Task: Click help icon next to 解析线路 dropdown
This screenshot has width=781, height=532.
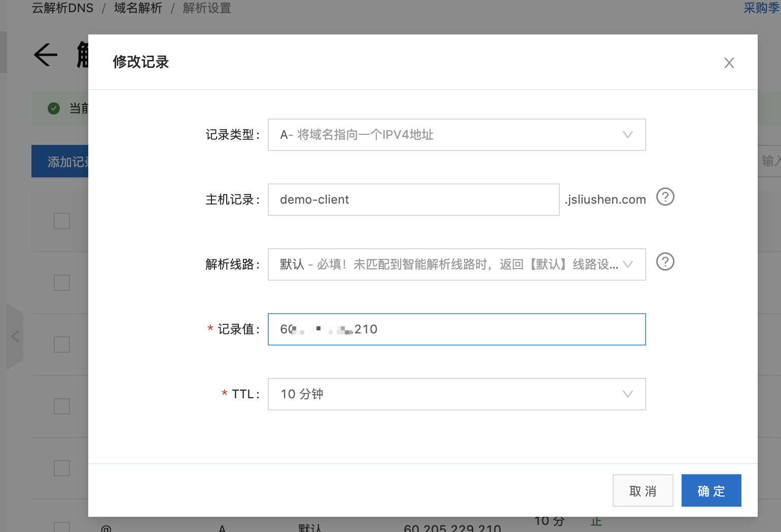Action: [x=665, y=262]
